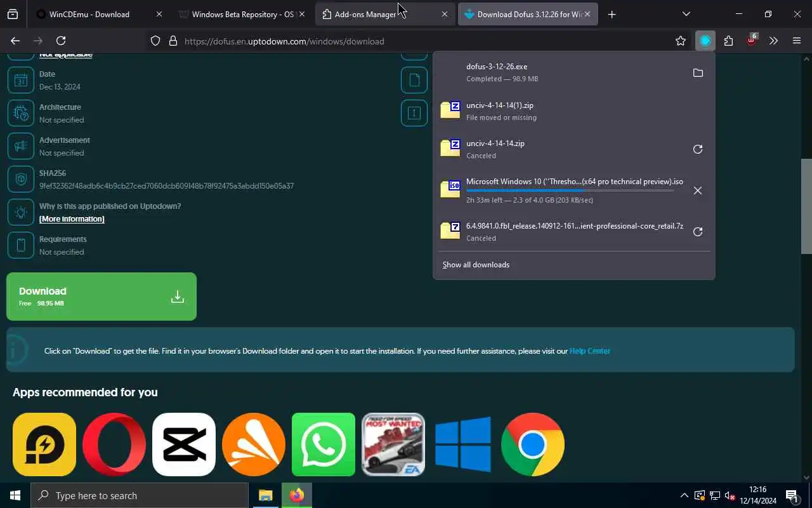The height and width of the screenshot is (508, 812).
Task: Open the Firefox application menu
Action: coord(797,41)
